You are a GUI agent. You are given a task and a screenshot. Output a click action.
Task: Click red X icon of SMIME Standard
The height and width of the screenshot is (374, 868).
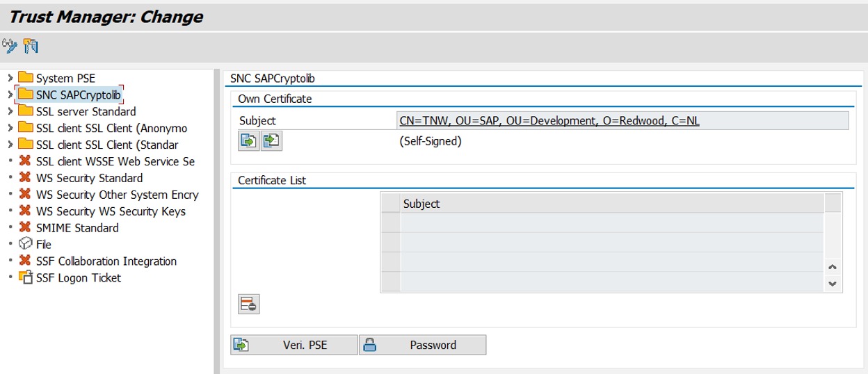[x=25, y=227]
